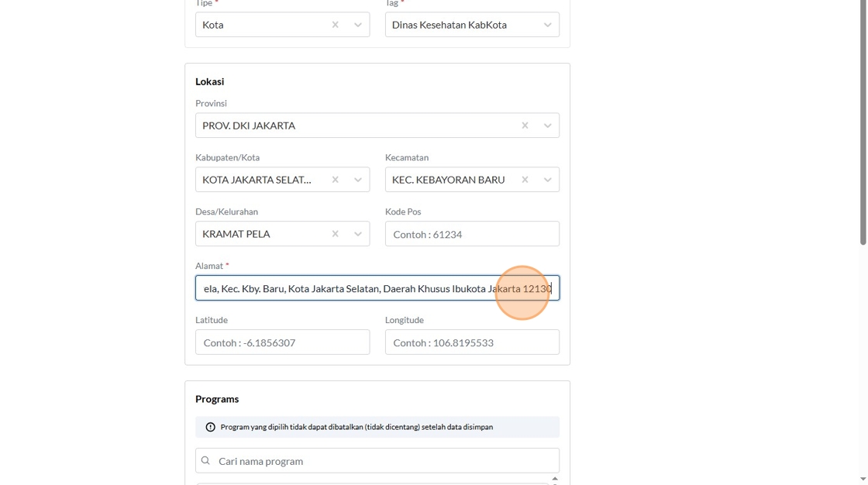Clear the Tipe selection "Kota"

pyautogui.click(x=335, y=25)
